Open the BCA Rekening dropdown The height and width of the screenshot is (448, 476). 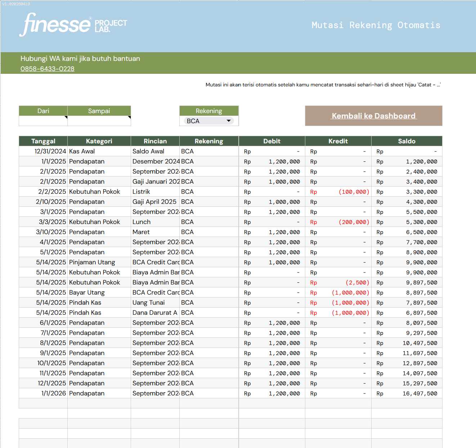coord(209,121)
